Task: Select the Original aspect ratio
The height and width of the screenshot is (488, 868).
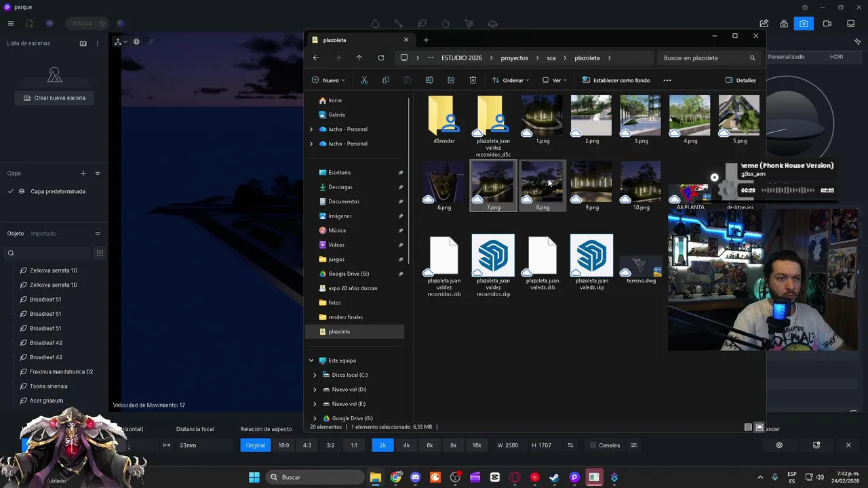Action: 256,445
